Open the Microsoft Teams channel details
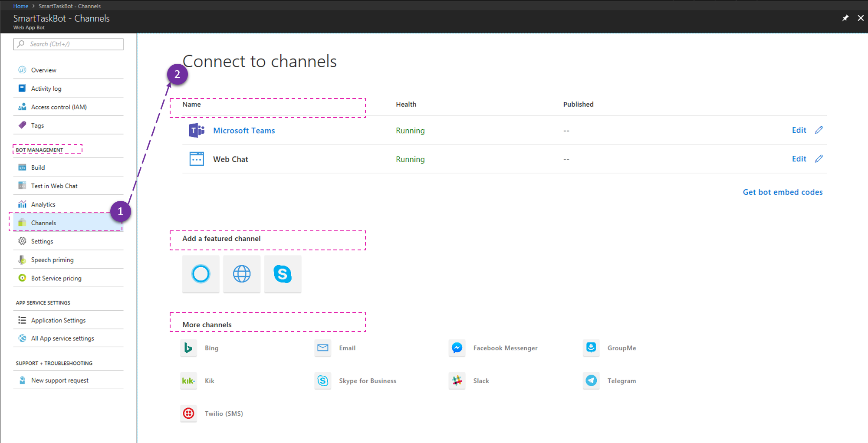 tap(244, 130)
